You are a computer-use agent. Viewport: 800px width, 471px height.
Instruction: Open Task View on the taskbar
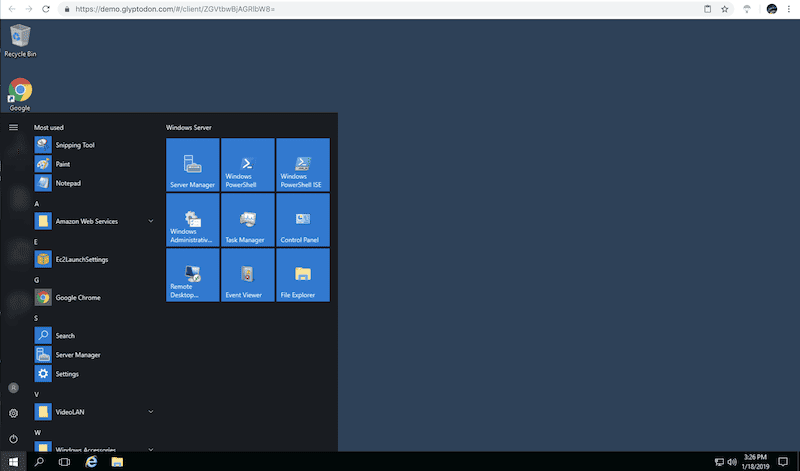point(64,462)
